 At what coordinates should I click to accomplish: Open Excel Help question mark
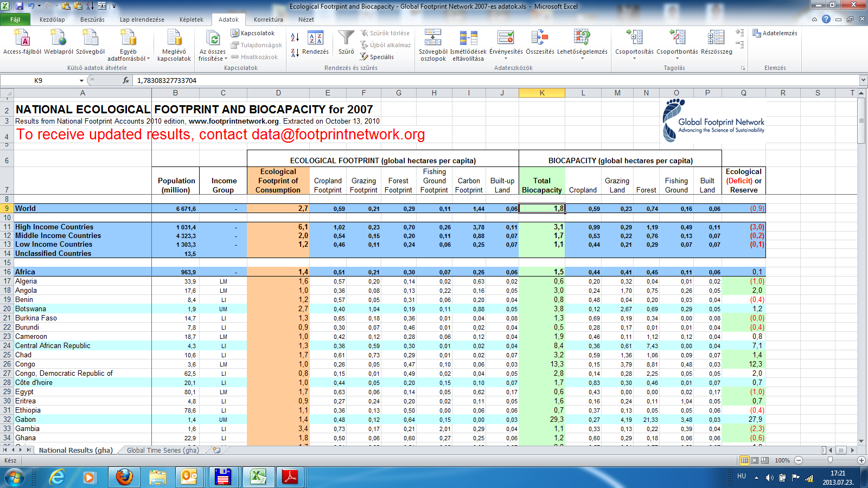(826, 19)
